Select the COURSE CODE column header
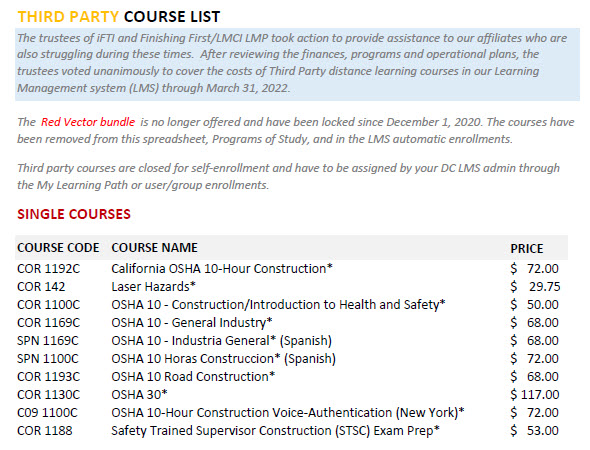Viewport: 590px width, 450px height. click(x=58, y=248)
